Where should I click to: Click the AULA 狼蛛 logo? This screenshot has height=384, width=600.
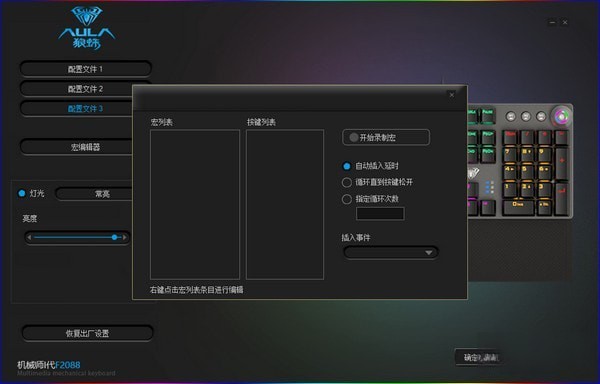[87, 28]
